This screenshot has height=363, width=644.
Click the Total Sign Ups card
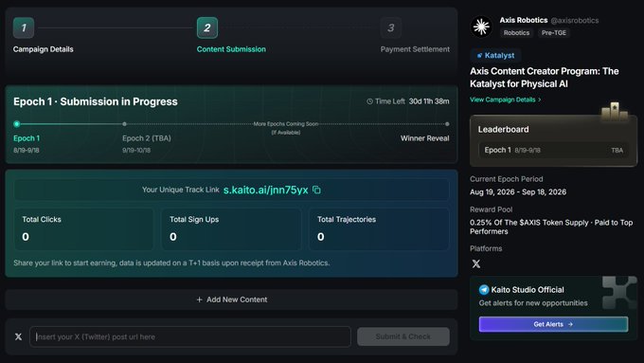(231, 229)
